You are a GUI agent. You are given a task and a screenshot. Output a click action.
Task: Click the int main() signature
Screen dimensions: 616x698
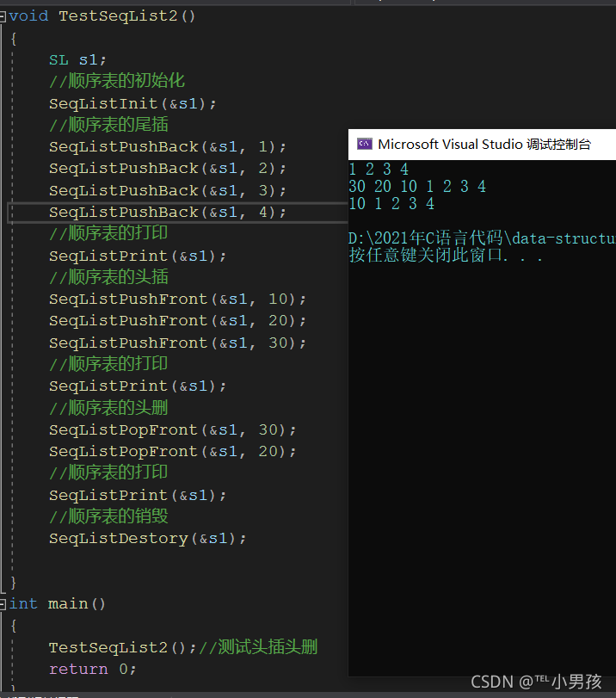pyautogui.click(x=58, y=604)
